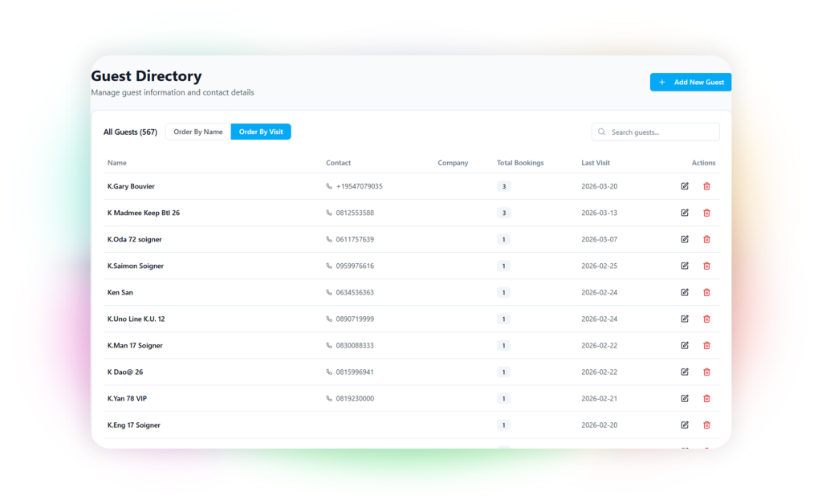
Task: Edit K.Man 17 Soigner entry
Action: [685, 345]
